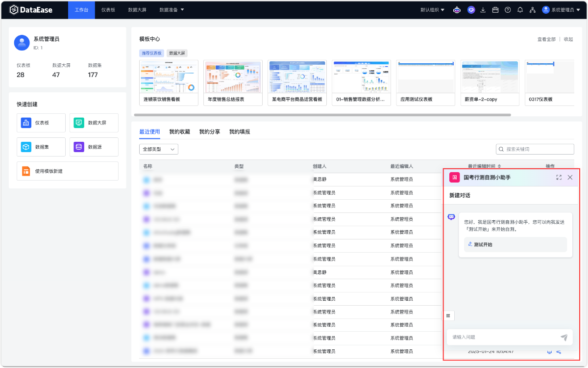Click first 黄思静 creator cell
Viewport: 588px width, 368px height.
click(320, 180)
